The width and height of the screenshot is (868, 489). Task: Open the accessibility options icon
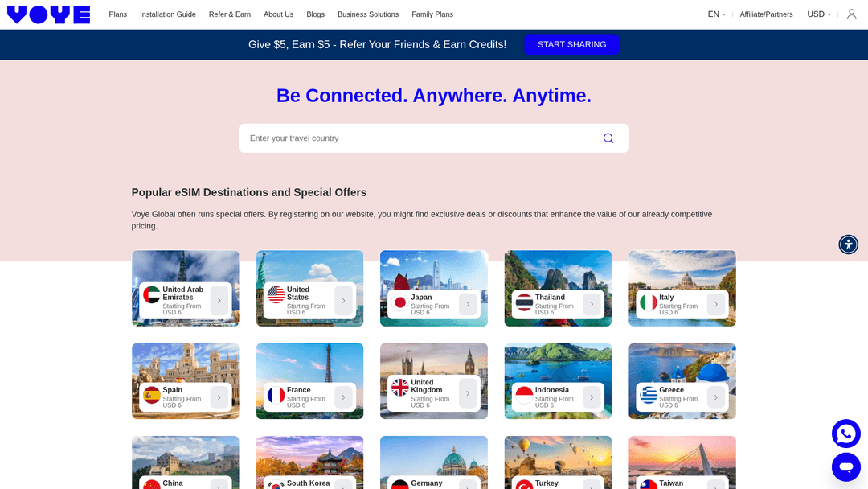(x=849, y=244)
